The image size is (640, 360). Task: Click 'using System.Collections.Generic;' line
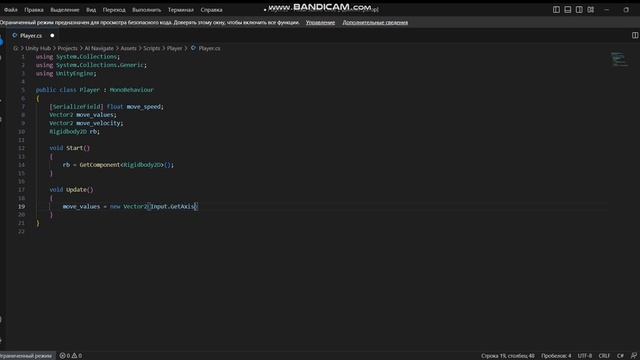[x=91, y=65]
